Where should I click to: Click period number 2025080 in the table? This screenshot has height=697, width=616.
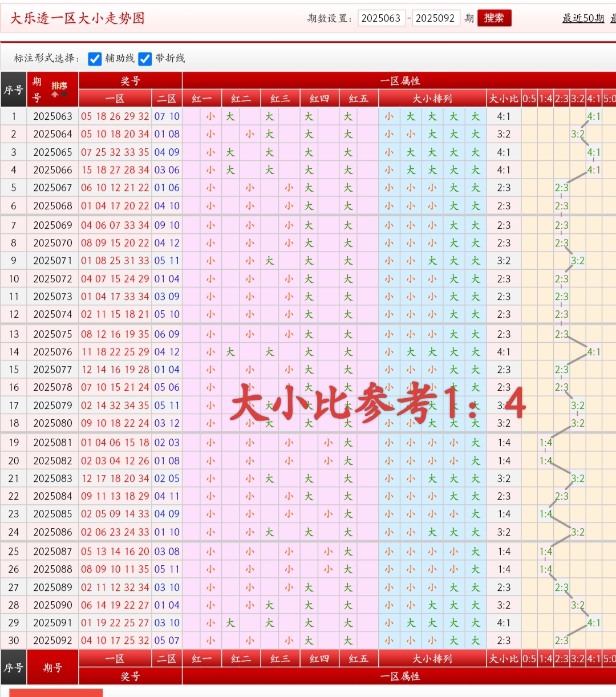pyautogui.click(x=52, y=423)
